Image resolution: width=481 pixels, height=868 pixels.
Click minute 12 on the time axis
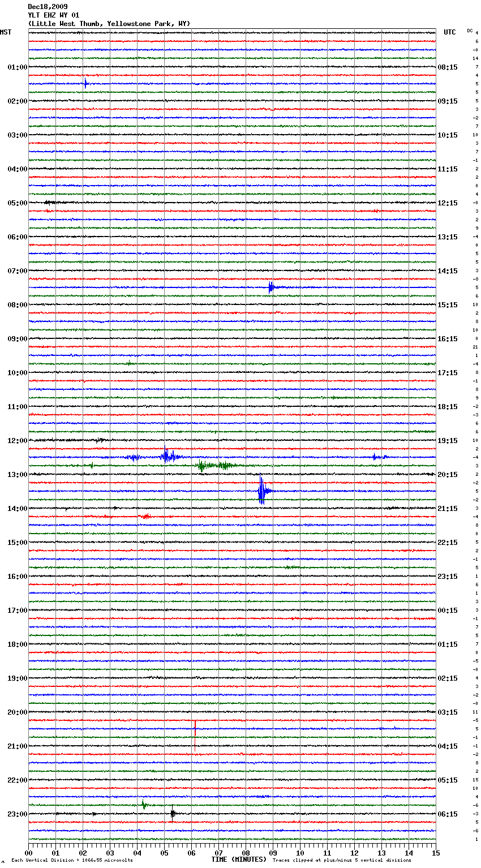click(x=354, y=853)
